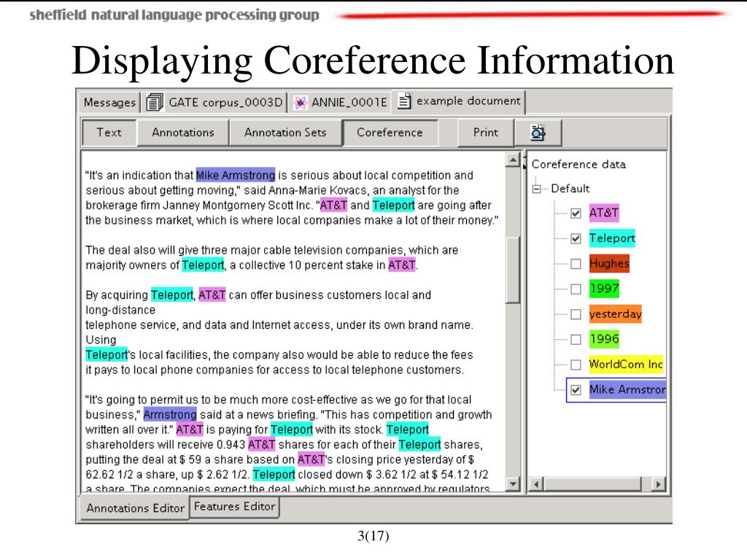Click the pink AT&T chain label
Screen dimensions: 747x560
tap(603, 213)
